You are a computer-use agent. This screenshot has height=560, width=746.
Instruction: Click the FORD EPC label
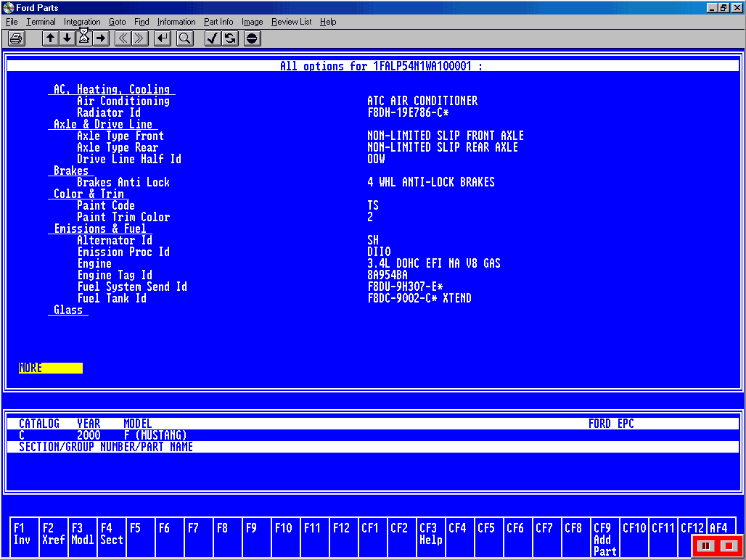point(611,424)
